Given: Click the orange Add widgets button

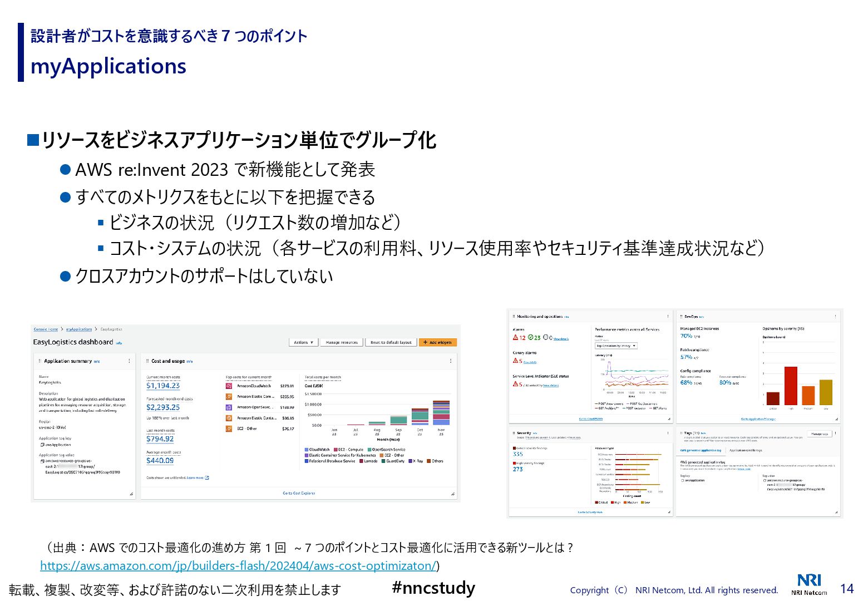Looking at the screenshot, I should [437, 342].
